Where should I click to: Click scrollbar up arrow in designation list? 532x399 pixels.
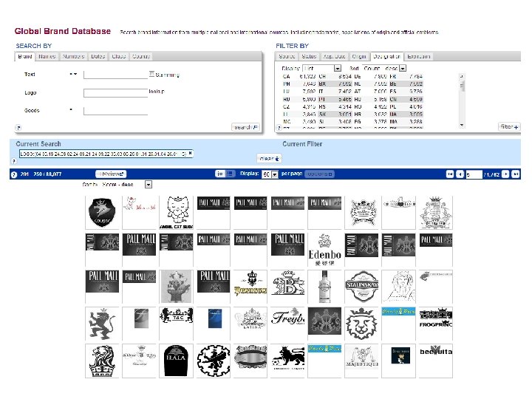click(461, 76)
